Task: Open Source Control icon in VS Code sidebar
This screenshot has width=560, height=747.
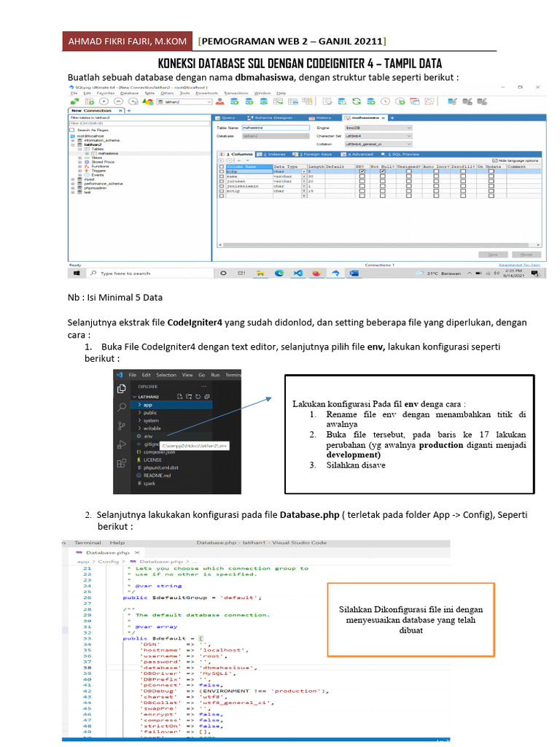Action: coord(122,425)
